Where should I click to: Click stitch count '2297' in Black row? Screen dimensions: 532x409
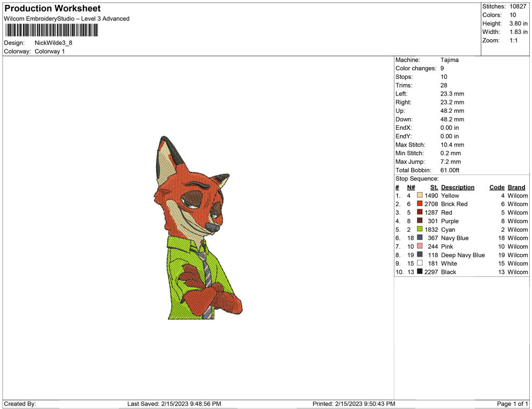pos(431,272)
